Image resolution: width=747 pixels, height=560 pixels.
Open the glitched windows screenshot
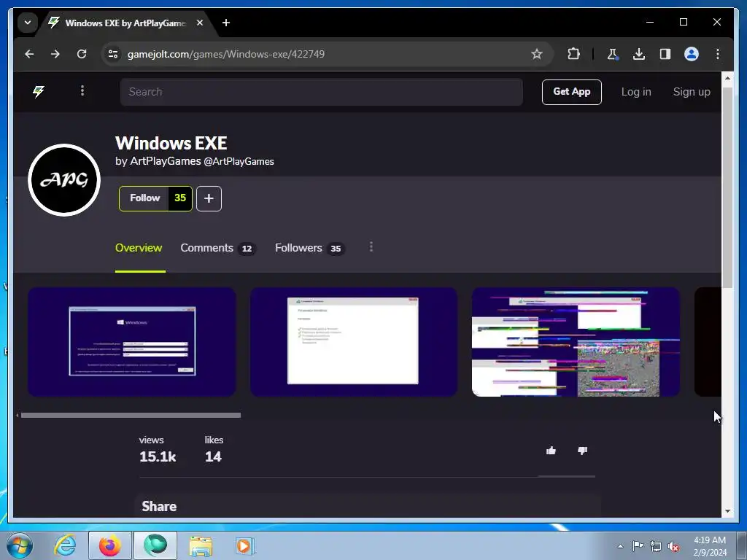click(x=576, y=341)
